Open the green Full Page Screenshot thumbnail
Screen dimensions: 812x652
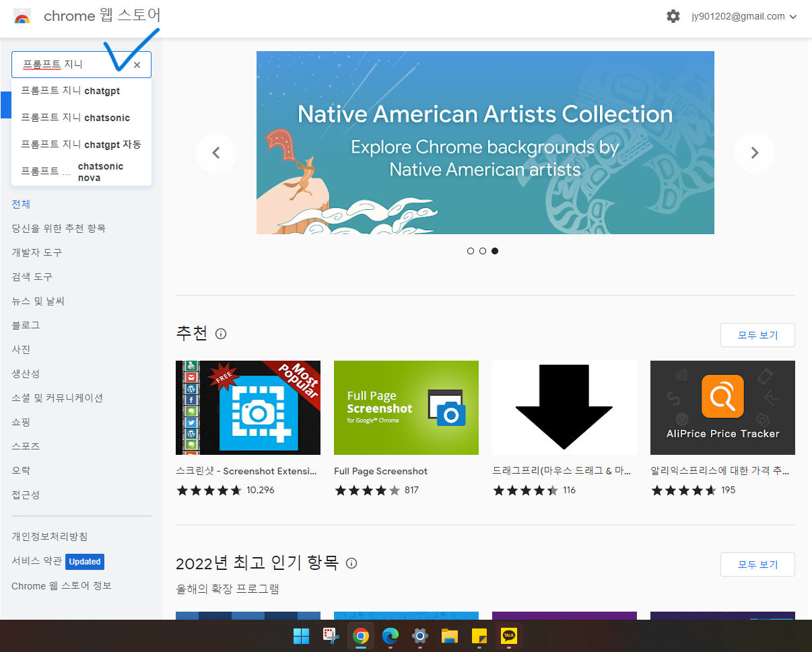coord(406,408)
